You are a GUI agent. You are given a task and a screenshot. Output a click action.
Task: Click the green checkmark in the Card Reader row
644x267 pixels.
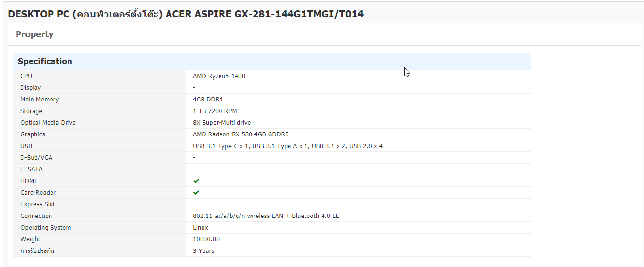coord(196,192)
